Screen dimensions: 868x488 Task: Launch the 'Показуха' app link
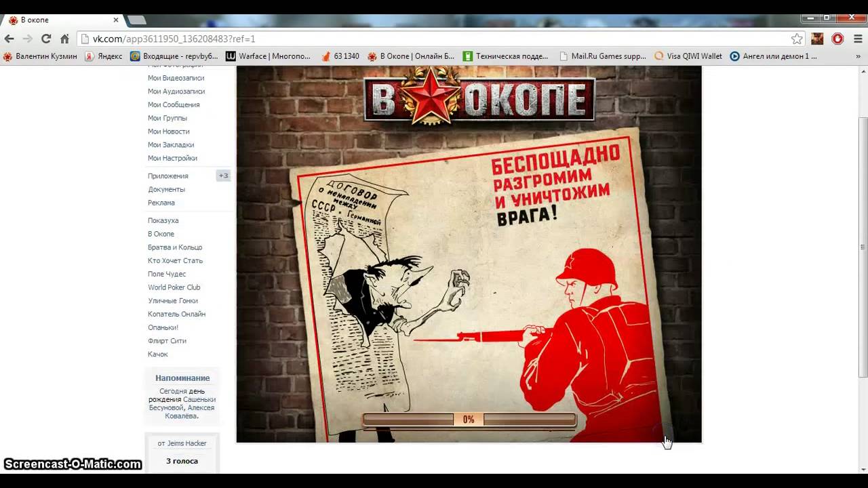pyautogui.click(x=163, y=221)
